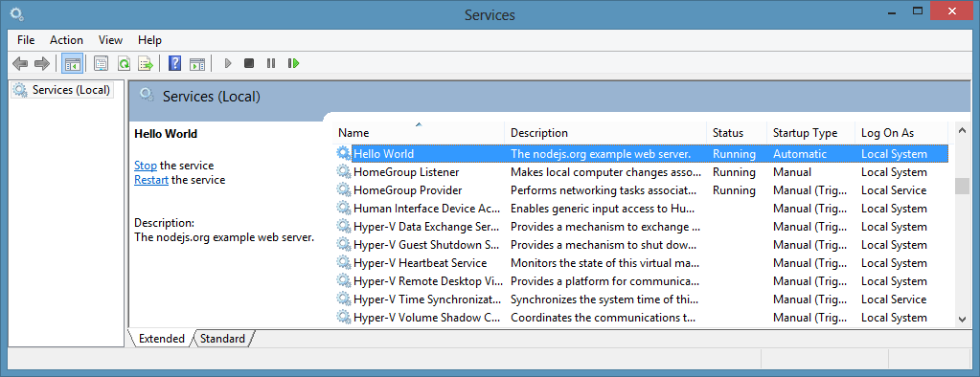Open the Properties toolbar icon
The image size is (980, 377).
(x=101, y=63)
